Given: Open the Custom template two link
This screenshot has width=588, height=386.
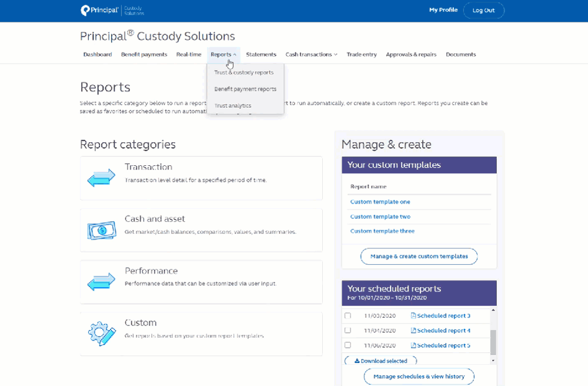Looking at the screenshot, I should 380,217.
